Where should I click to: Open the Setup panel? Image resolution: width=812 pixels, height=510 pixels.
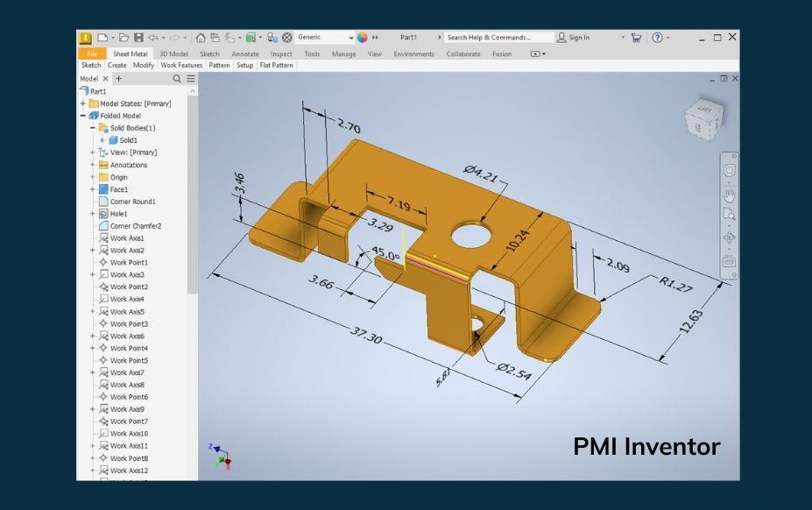point(245,66)
